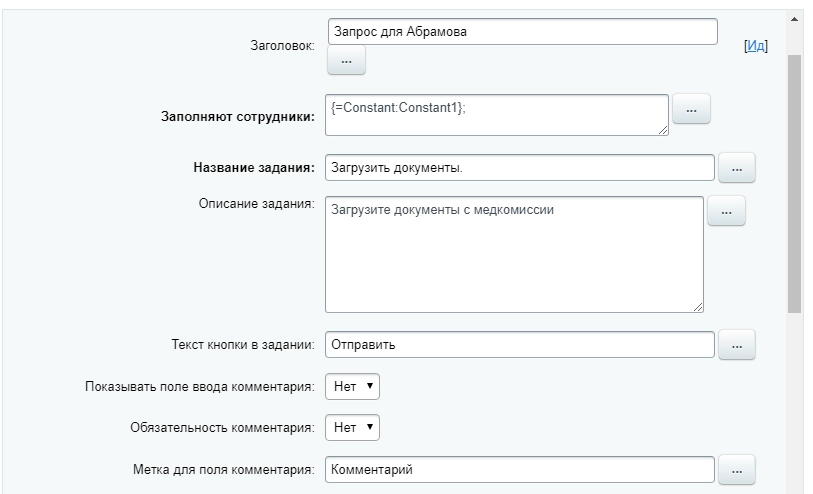Open ellipsis button beside Описание задания
Screen dimensions: 813x494
click(x=726, y=211)
